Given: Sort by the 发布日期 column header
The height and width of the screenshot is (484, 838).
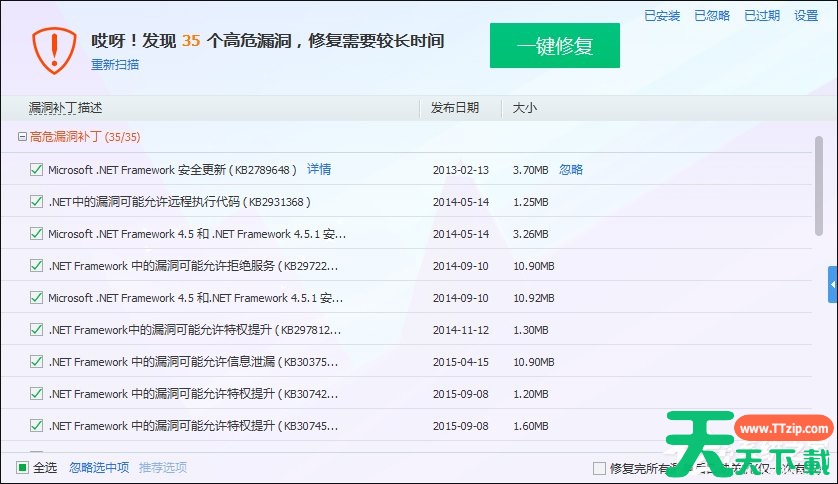Looking at the screenshot, I should [455, 108].
